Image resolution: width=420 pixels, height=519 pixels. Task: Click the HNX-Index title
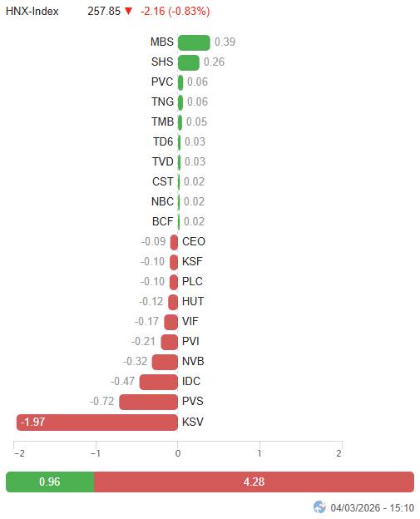click(x=32, y=12)
